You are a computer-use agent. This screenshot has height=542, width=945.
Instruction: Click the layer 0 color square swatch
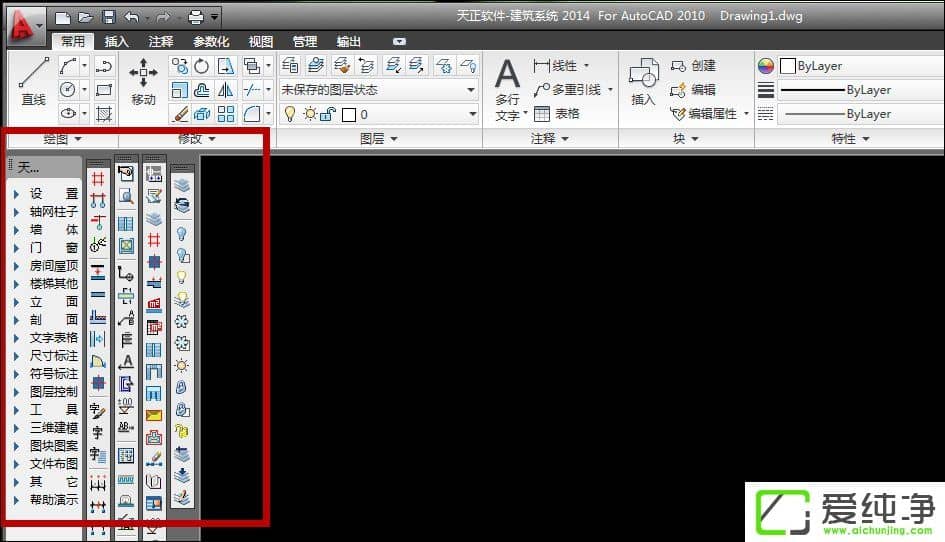(348, 115)
